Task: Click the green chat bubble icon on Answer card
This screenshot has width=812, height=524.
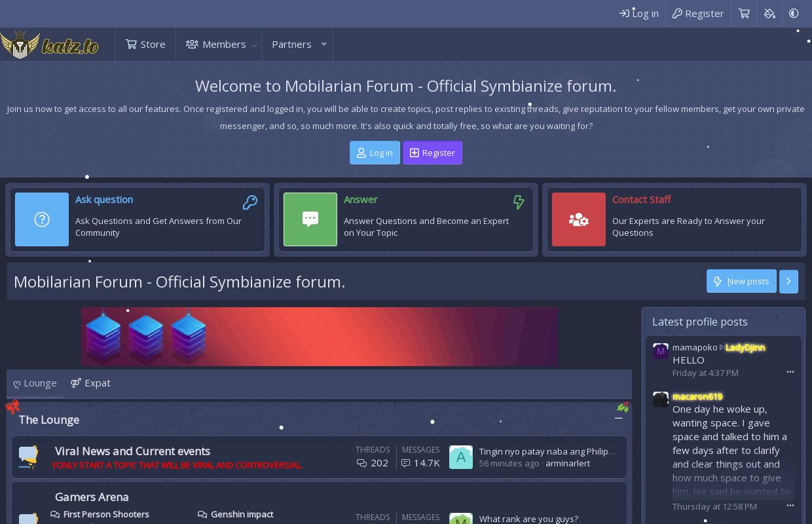Action: point(310,219)
